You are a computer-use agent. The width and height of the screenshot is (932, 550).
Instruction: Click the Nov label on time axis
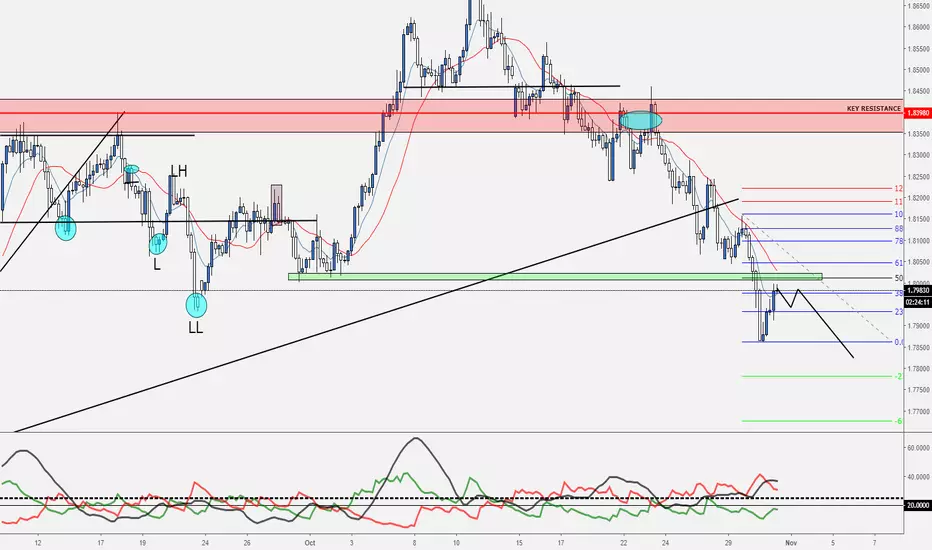(790, 542)
